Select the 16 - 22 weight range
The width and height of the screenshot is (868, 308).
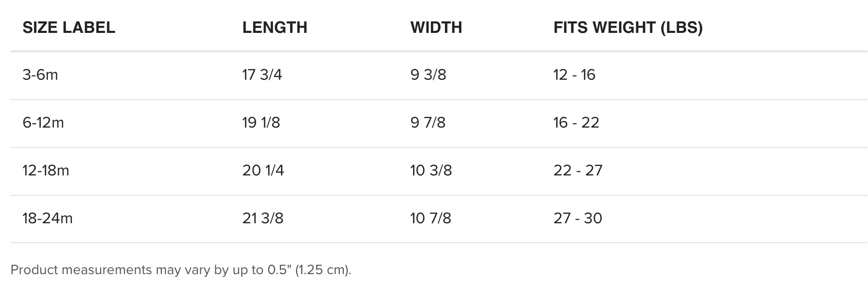coord(576,123)
